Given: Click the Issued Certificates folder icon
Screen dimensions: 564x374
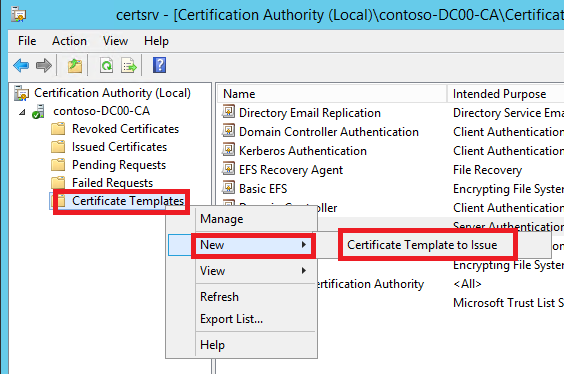Looking at the screenshot, I should click(x=58, y=147).
